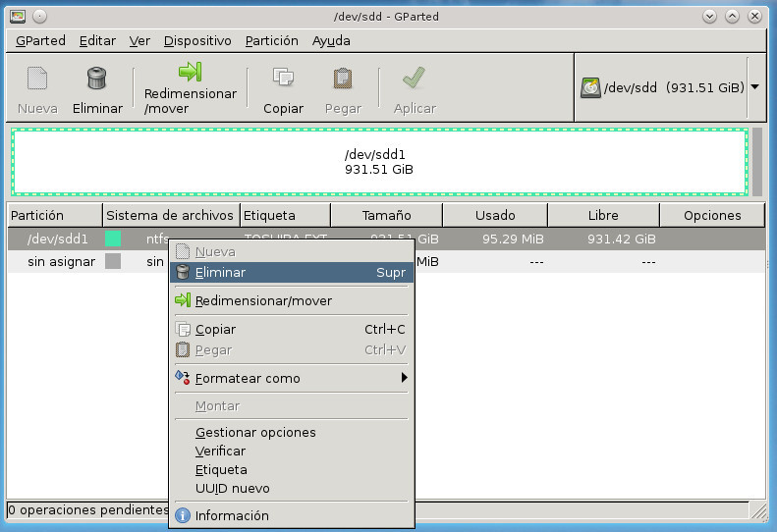Click the green ntfs color swatch
777x532 pixels.
[113, 239]
